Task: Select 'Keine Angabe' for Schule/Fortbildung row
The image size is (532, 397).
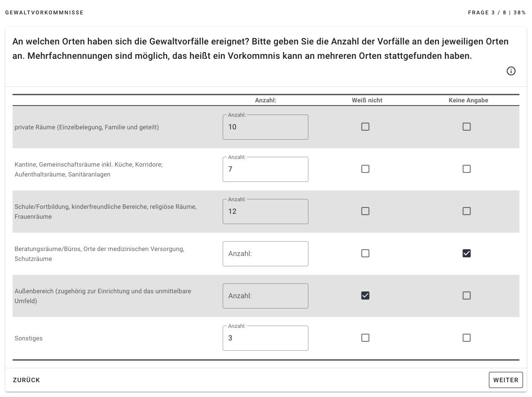Action: point(466,211)
